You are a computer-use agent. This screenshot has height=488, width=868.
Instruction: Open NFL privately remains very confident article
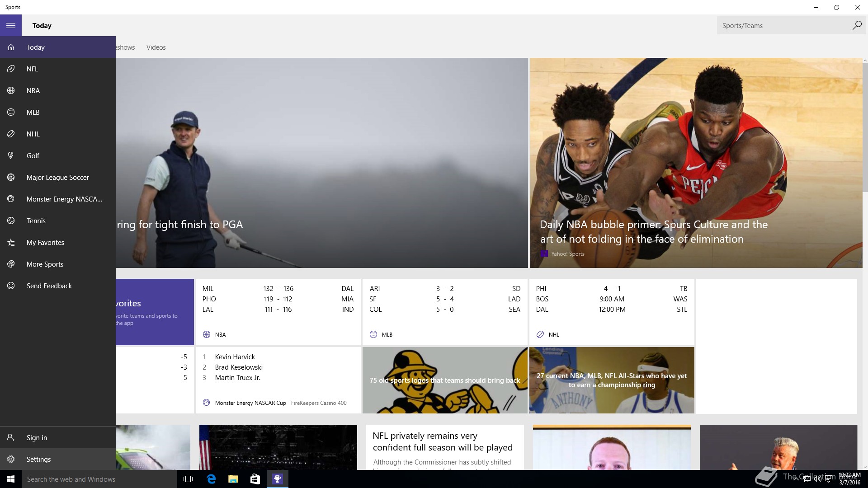pos(443,441)
